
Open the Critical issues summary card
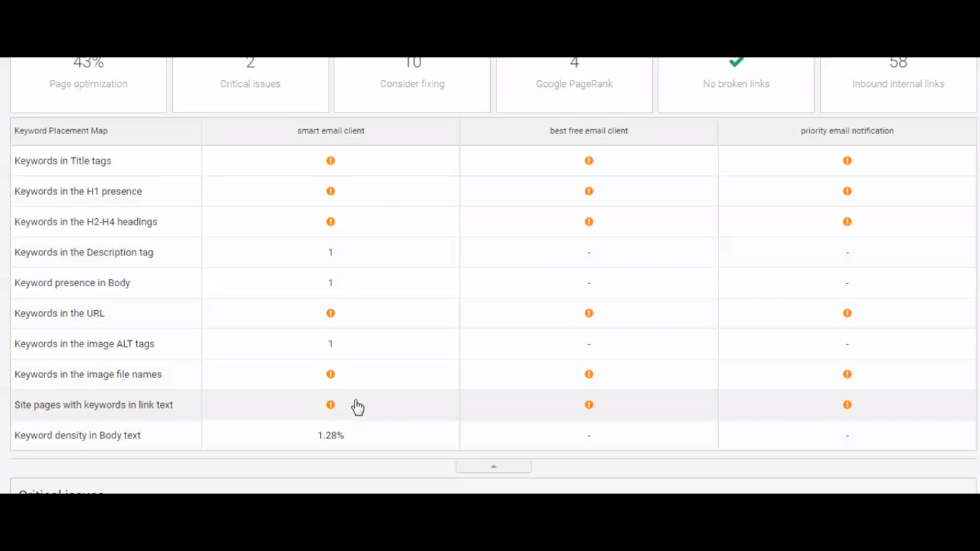[250, 85]
